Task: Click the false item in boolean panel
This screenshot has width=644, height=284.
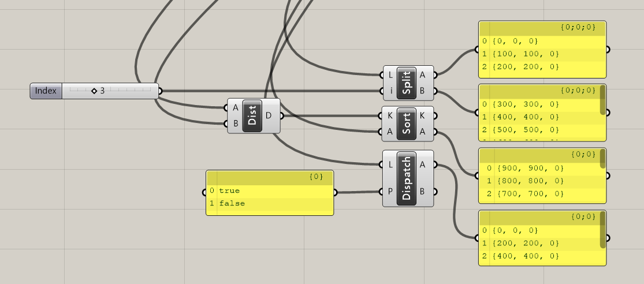Action: 232,203
